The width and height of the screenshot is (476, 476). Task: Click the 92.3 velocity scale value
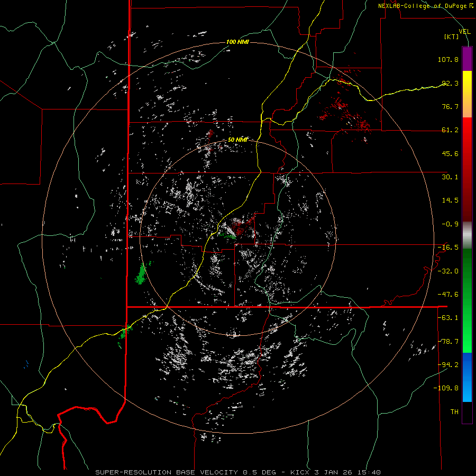(x=450, y=83)
